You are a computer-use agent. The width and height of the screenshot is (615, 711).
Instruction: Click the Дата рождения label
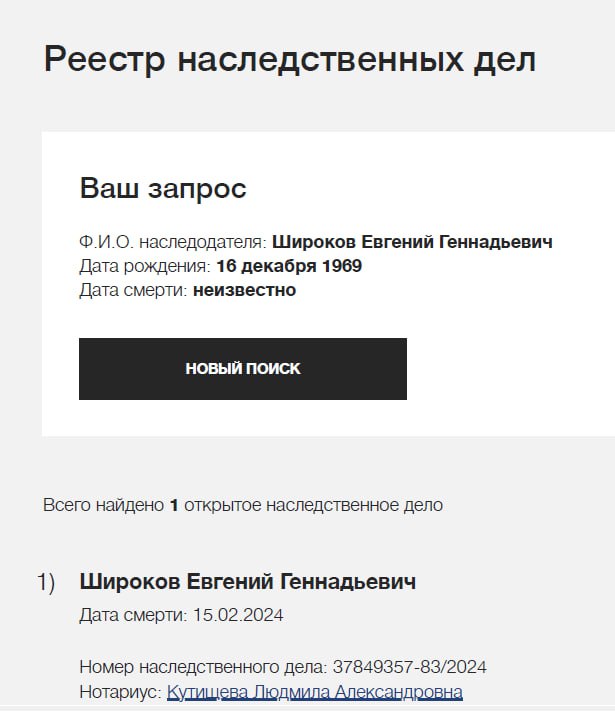click(x=144, y=267)
